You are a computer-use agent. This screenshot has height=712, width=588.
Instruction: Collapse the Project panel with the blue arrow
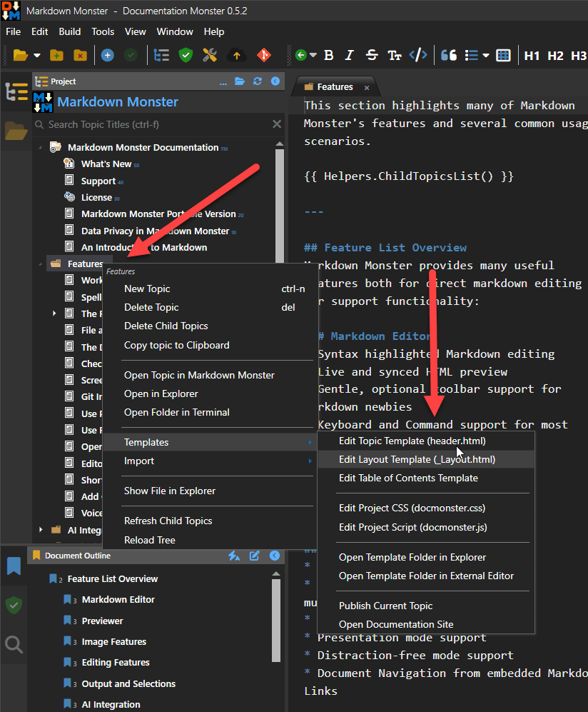(275, 81)
